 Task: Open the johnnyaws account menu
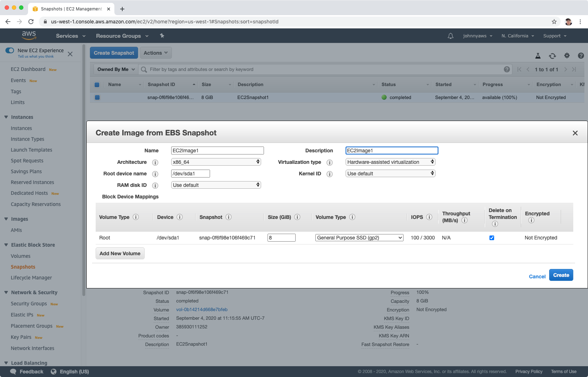point(478,36)
